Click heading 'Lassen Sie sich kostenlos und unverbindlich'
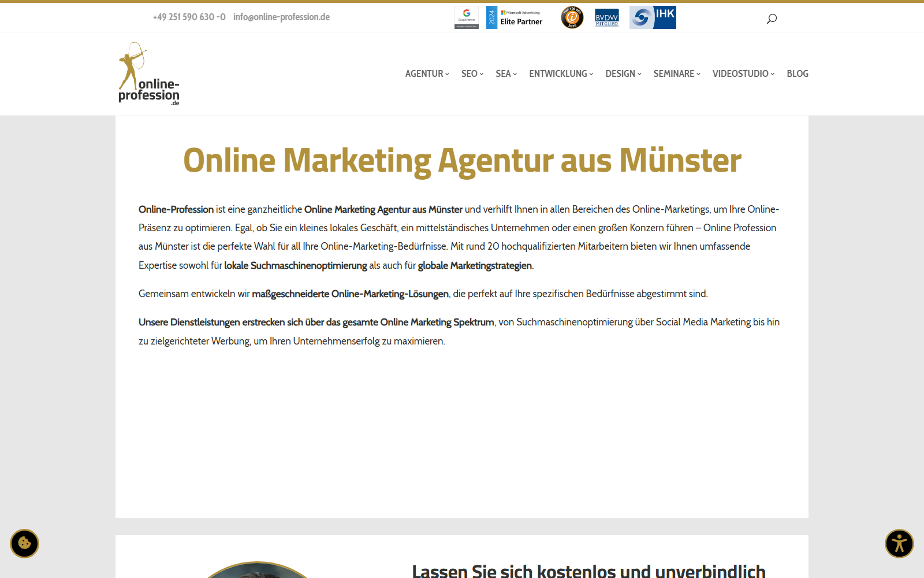The image size is (924, 578). click(x=588, y=571)
